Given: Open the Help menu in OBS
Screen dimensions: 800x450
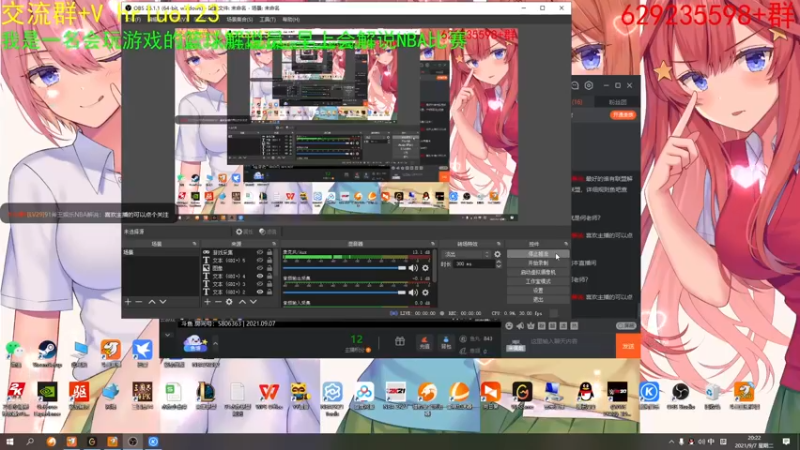Looking at the screenshot, I should [291, 19].
